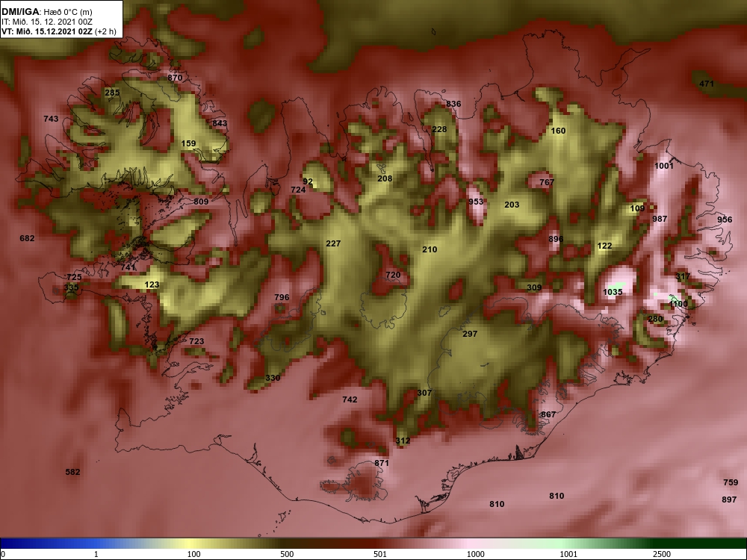Click the map value 987
This screenshot has height=560, width=747.
(660, 219)
